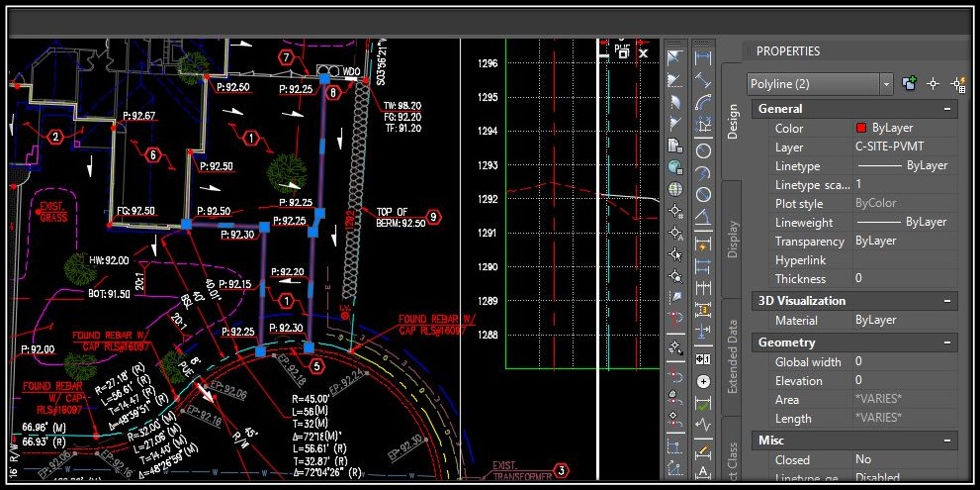Click the Dimension Edit pencil icon
980x490 pixels.
coord(704,450)
